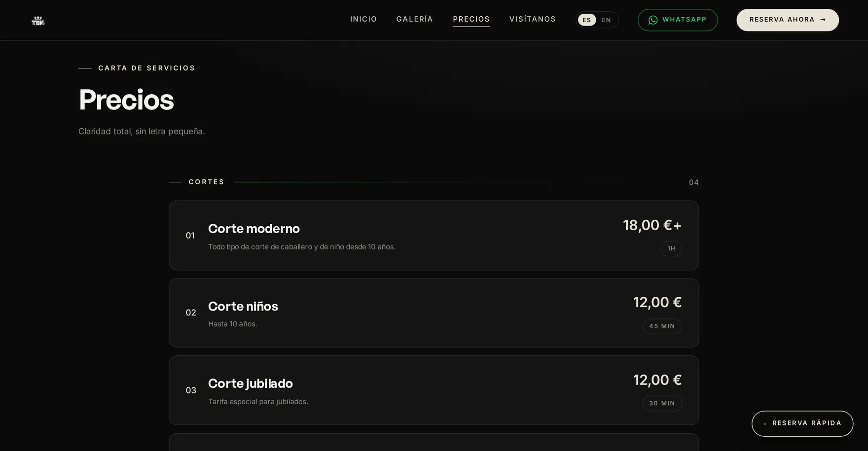Screen dimensions: 868x451
Task: Click the WhatsApp contact button
Action: 678,20
